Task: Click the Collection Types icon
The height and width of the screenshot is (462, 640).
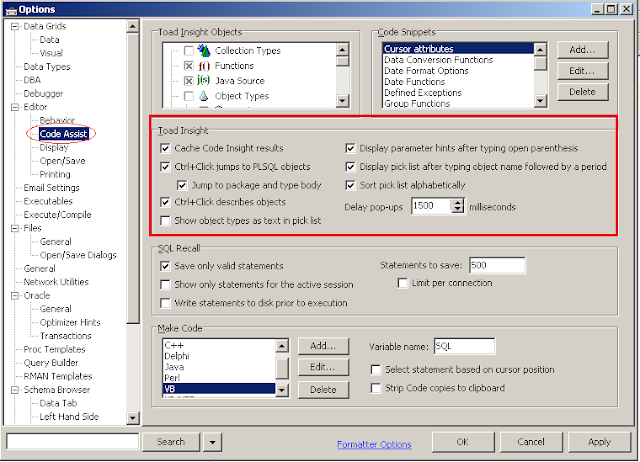Action: (x=204, y=51)
